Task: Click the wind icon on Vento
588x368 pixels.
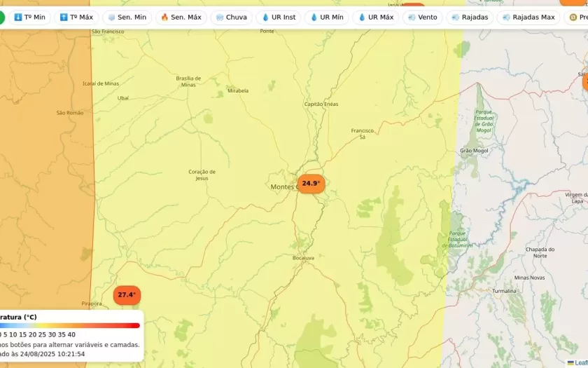Action: [x=411, y=17]
